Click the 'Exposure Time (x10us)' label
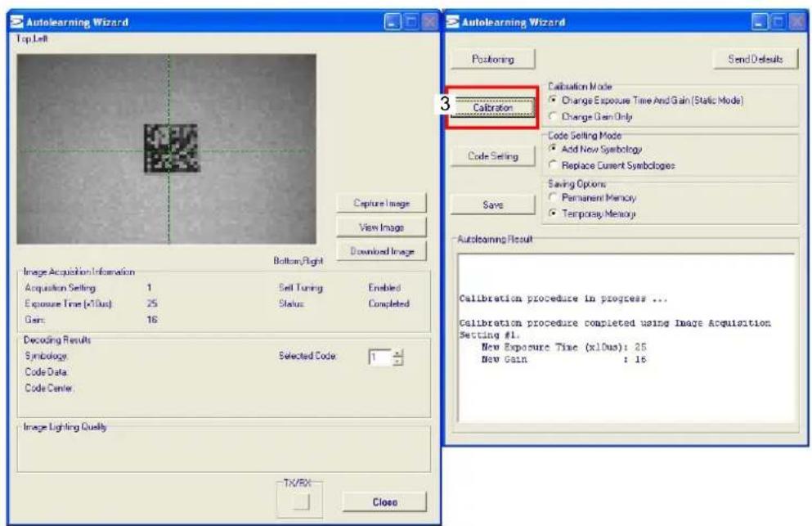The width and height of the screenshot is (812, 526). coord(69,303)
